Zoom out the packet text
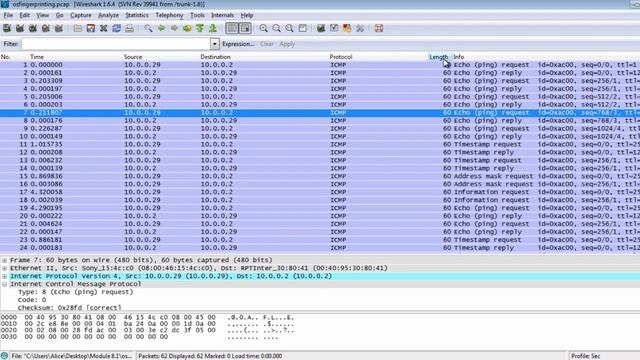 [x=277, y=28]
